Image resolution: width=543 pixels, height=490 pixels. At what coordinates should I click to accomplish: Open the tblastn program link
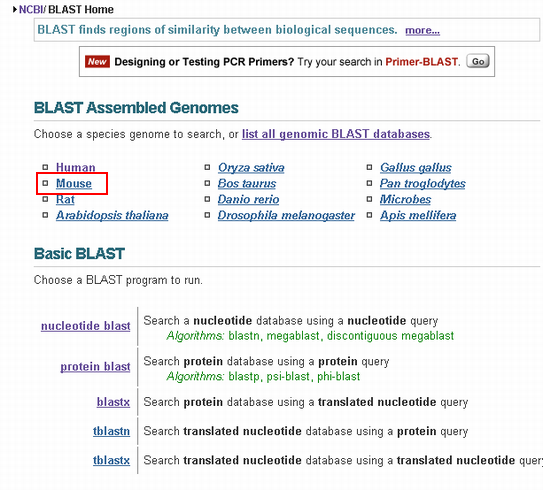tap(112, 431)
